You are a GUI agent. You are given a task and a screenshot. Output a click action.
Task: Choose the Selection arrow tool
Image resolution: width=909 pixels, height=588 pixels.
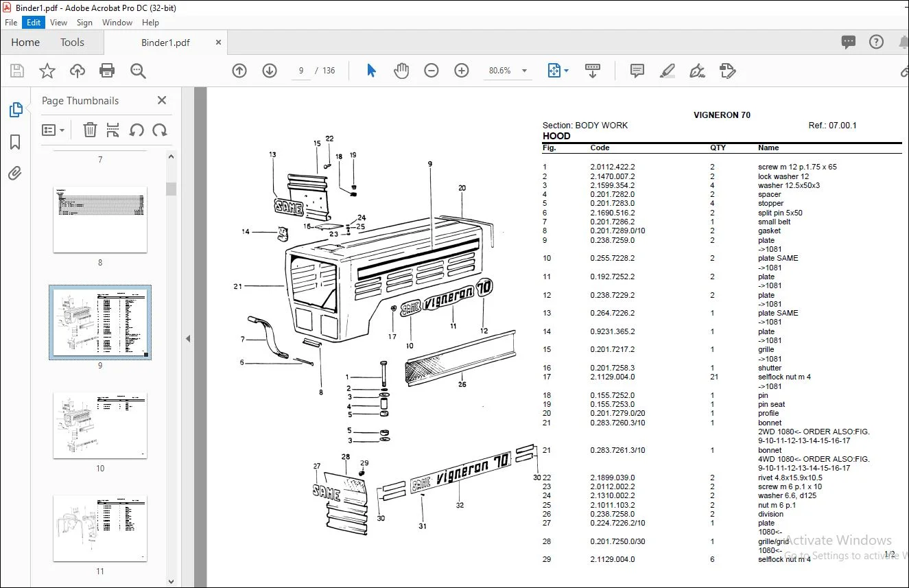[x=371, y=71]
